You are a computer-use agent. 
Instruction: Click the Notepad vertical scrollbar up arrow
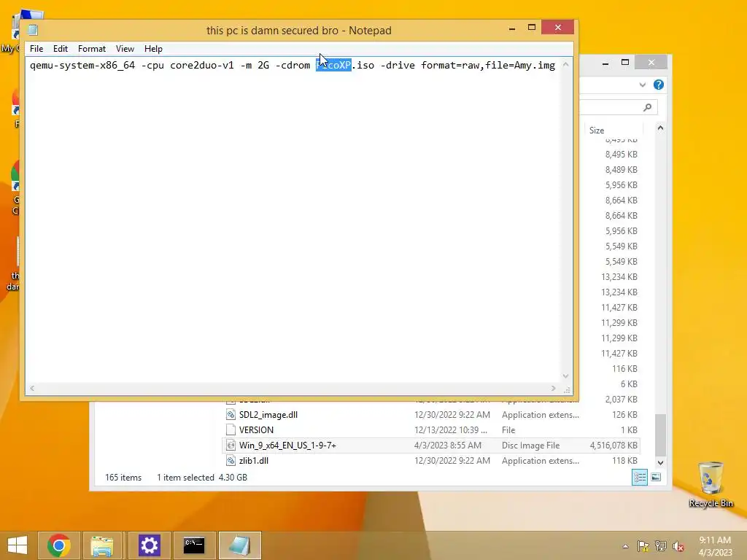[x=565, y=65]
